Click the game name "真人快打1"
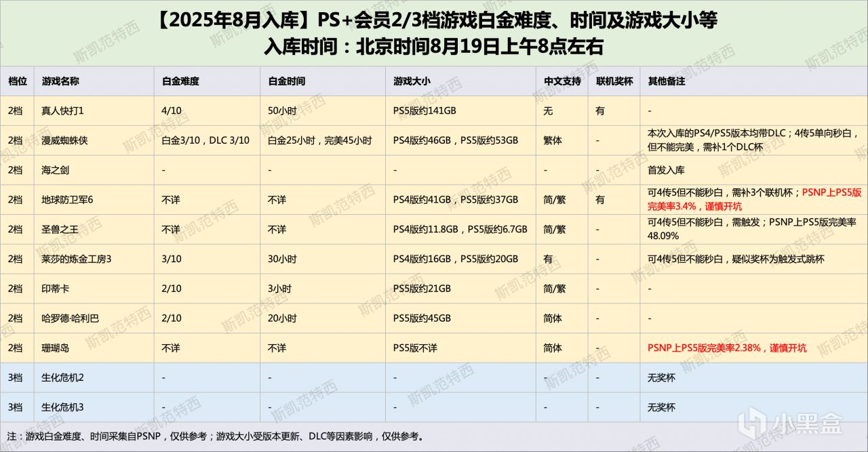Screen dimensions: 868x452 click(x=62, y=110)
